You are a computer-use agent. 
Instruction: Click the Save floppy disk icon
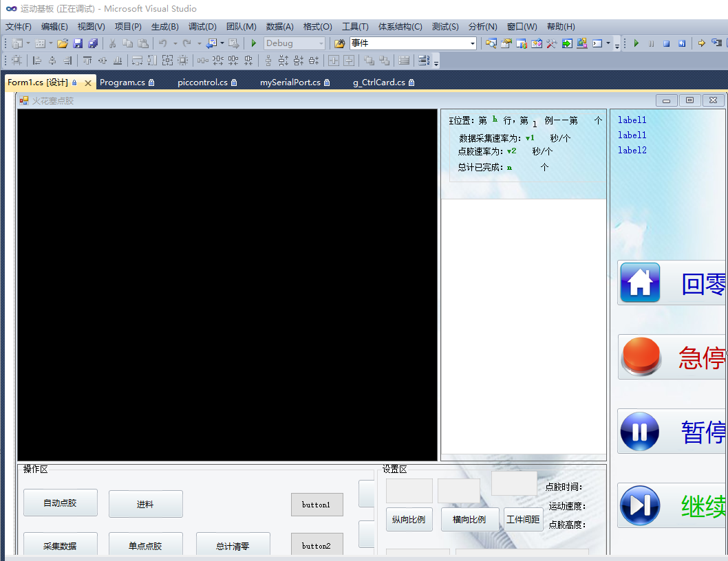78,43
